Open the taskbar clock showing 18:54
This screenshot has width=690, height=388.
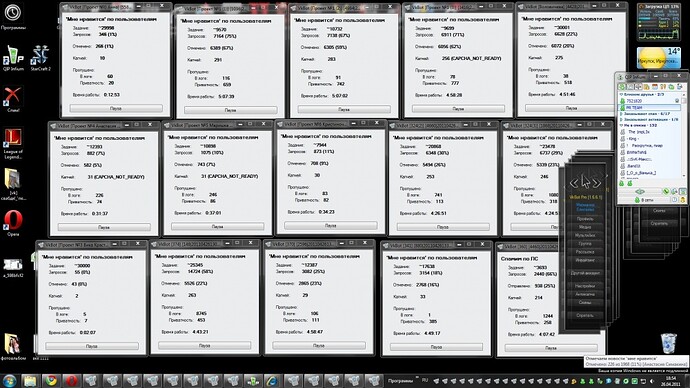click(x=671, y=381)
